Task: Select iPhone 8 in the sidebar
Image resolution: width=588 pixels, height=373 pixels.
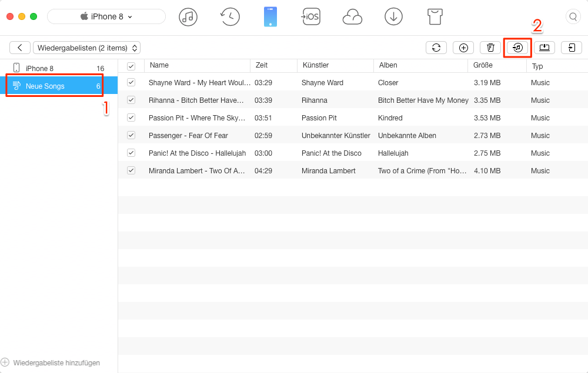Action: coord(59,68)
